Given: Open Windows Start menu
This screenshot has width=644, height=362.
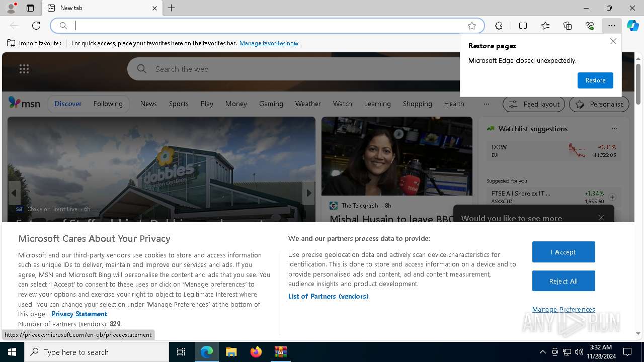Looking at the screenshot, I should (12, 352).
